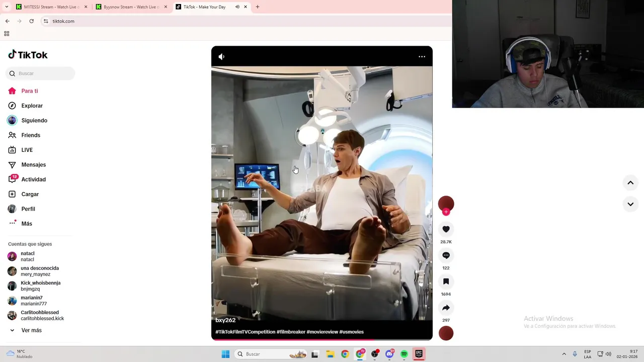Mute the TikTok video with the speaker icon
The height and width of the screenshot is (362, 644).
(x=221, y=56)
